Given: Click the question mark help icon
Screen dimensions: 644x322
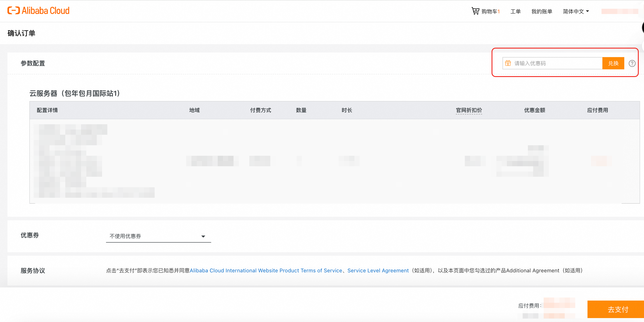Looking at the screenshot, I should pyautogui.click(x=632, y=63).
